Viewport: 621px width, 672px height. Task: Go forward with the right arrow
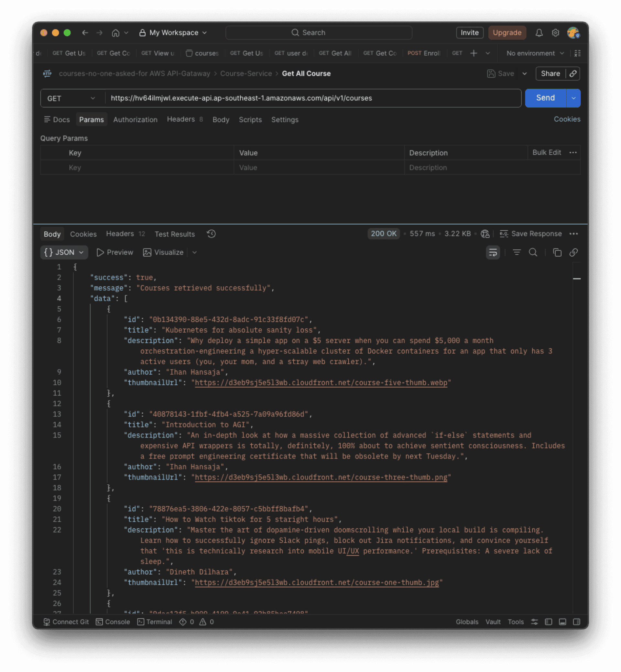(x=100, y=33)
